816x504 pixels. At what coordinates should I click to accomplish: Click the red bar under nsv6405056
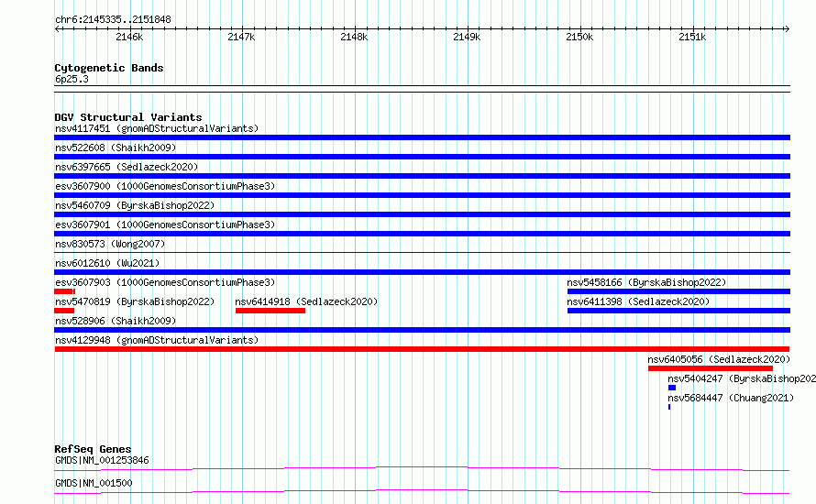coord(711,368)
